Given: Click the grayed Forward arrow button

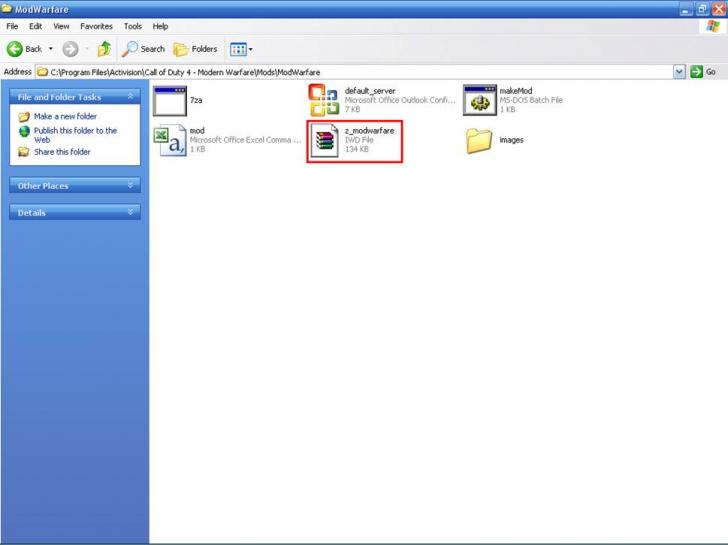Looking at the screenshot, I should (x=71, y=49).
